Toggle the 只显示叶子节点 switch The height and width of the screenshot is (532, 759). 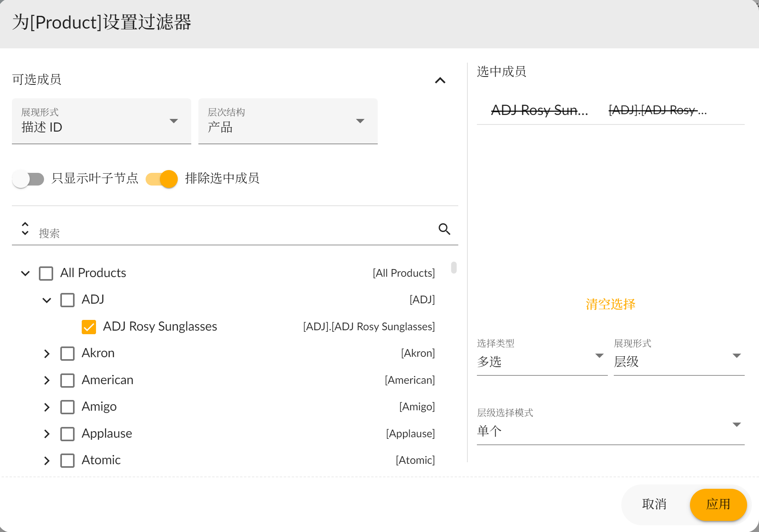point(28,179)
